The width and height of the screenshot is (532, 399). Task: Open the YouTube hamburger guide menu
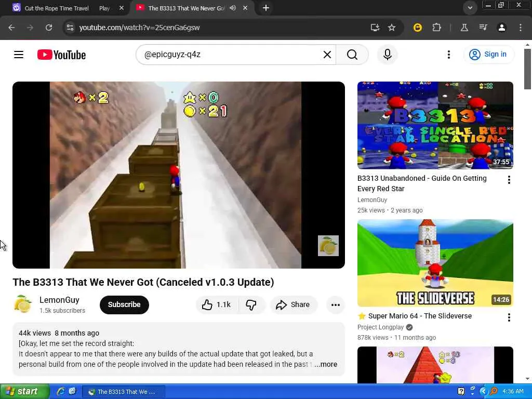tap(19, 55)
